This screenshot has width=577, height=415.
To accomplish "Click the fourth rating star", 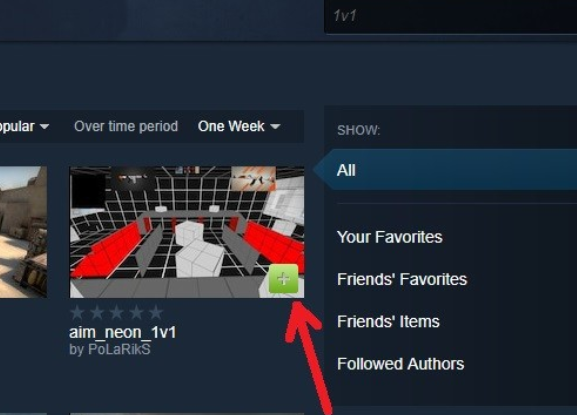I will (136, 313).
